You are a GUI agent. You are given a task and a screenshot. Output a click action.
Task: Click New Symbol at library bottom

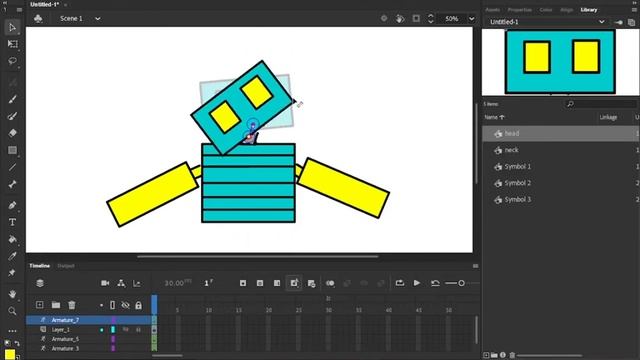[486, 355]
